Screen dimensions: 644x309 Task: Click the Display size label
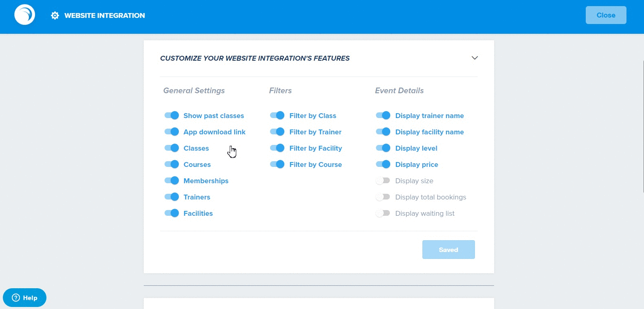[x=414, y=181]
